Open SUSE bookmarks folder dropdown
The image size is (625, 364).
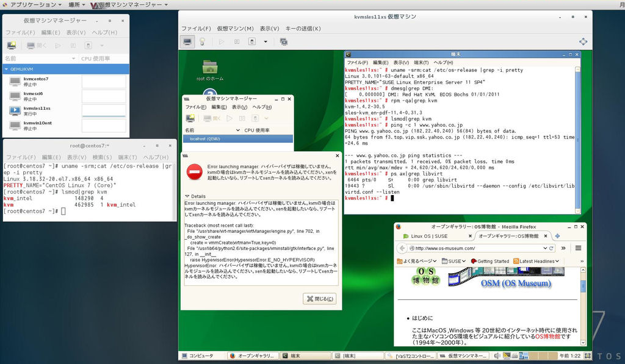point(454,261)
